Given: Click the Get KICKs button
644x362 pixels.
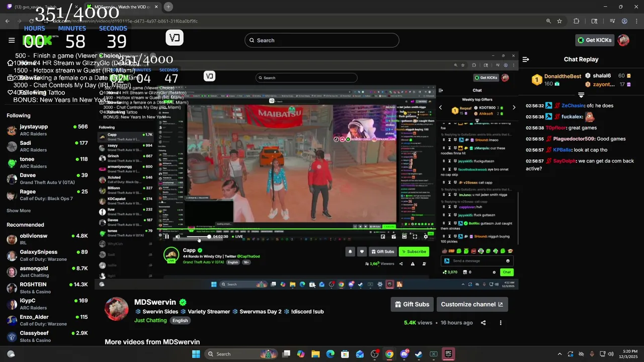Looking at the screenshot, I should [594, 40].
